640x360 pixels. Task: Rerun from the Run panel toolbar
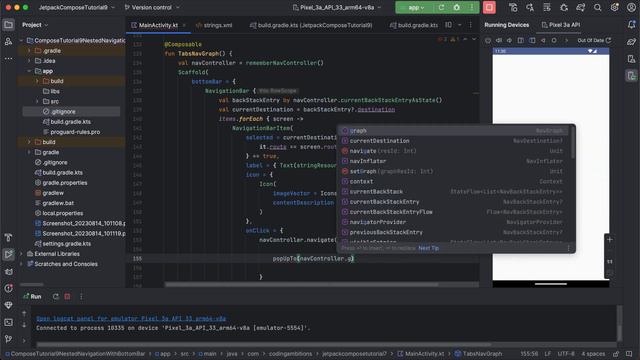click(56, 297)
